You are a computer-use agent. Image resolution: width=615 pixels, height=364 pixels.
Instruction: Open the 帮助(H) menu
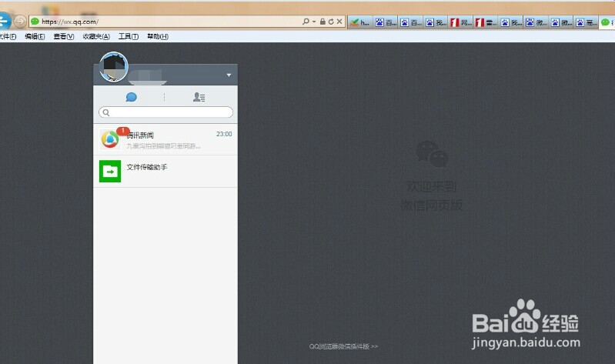click(158, 36)
